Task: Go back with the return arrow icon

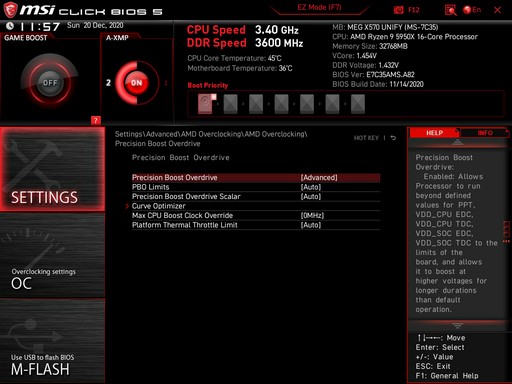Action: coord(393,138)
